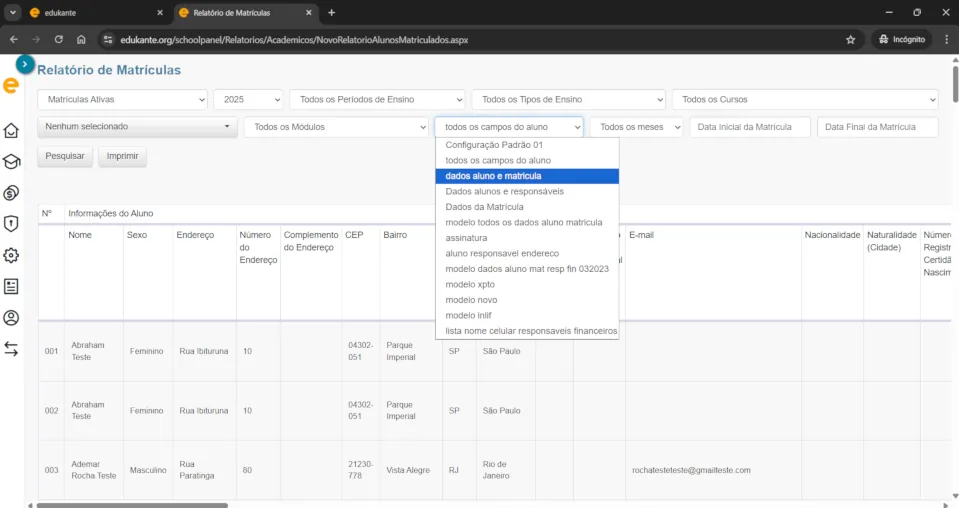This screenshot has width=959, height=508.
Task: Click the graduation cap academic icon
Action: coord(11,162)
